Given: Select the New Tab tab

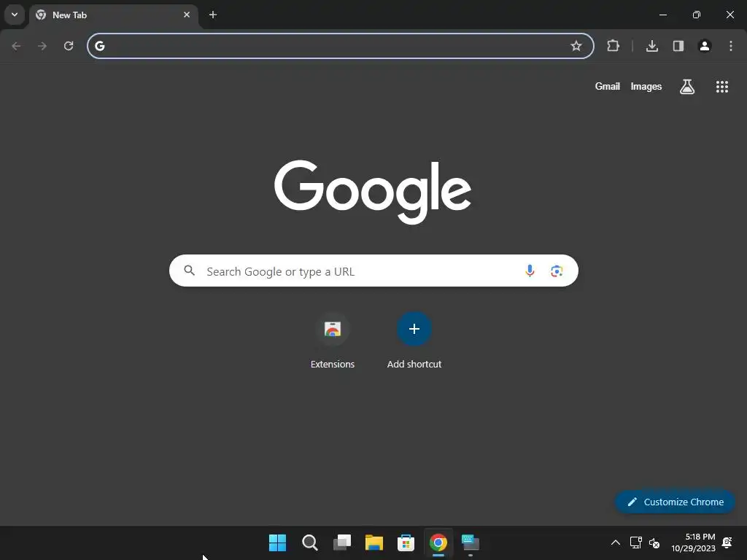Looking at the screenshot, I should point(113,15).
